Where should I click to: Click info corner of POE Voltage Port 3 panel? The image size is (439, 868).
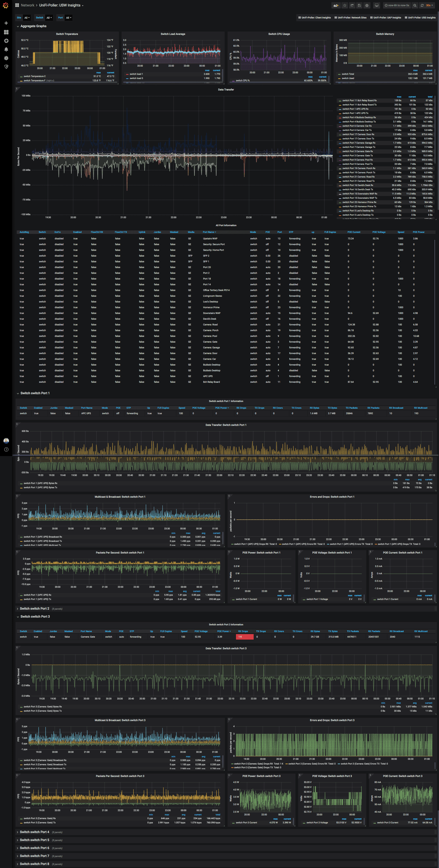300,775
